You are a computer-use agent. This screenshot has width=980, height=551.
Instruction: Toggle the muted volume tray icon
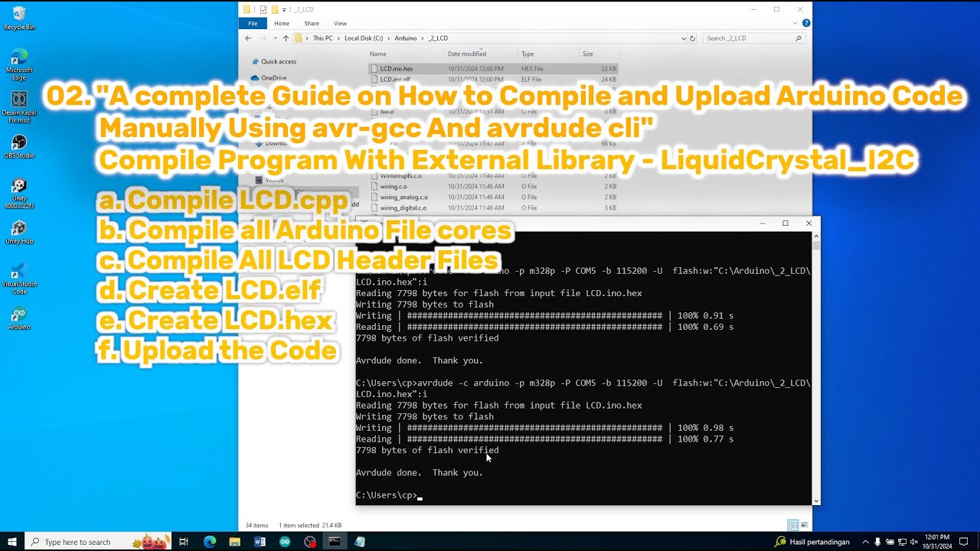tap(914, 542)
